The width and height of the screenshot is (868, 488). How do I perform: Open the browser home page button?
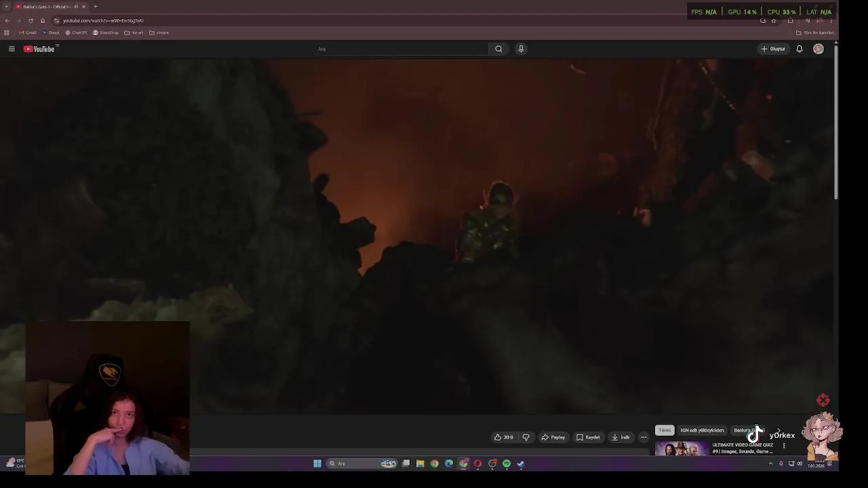click(42, 20)
